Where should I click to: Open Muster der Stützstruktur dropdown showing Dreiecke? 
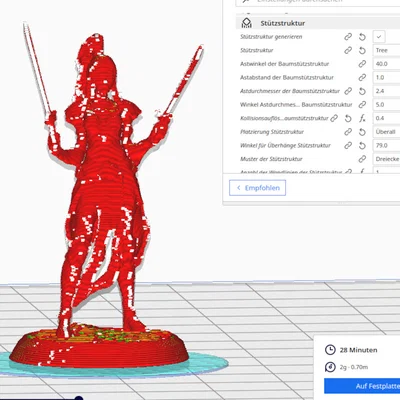tap(387, 159)
